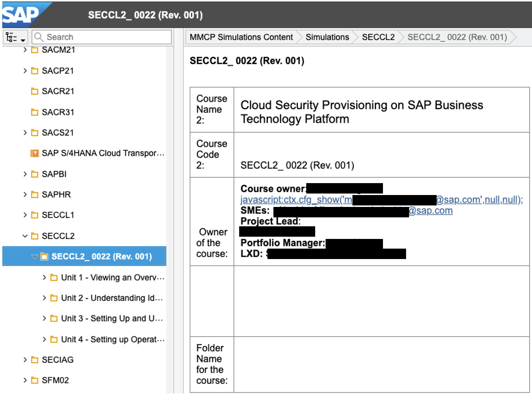Image resolution: width=532 pixels, height=396 pixels.
Task: Open Unit 1 - Viewing an Overv… row
Action: pyautogui.click(x=113, y=277)
